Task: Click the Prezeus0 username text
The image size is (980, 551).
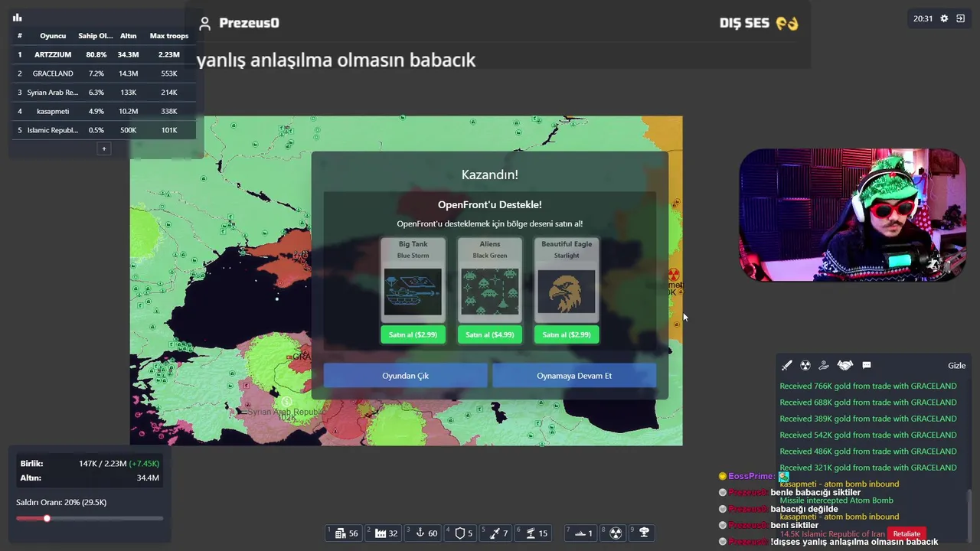Action: [x=249, y=23]
